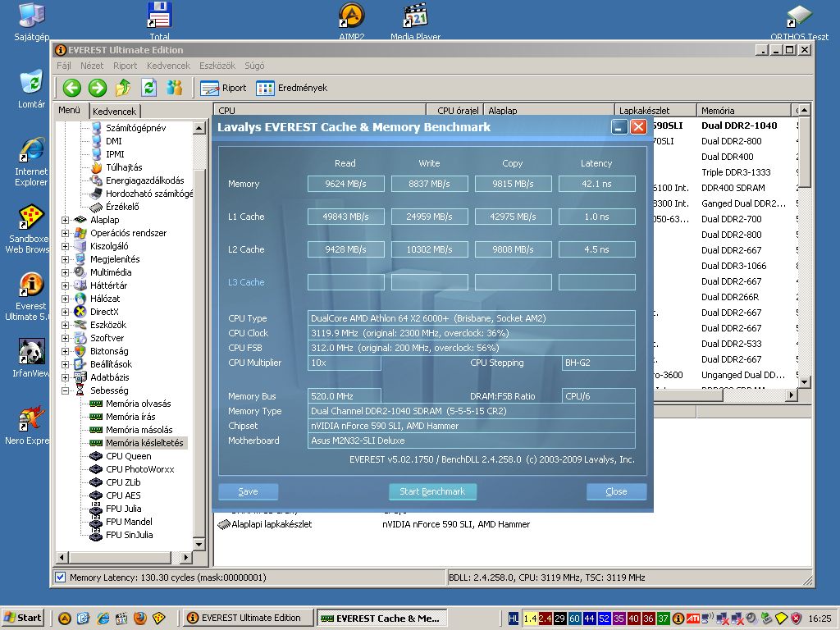Open the Súgó menu
Viewport: 840px width, 630px height.
pos(254,66)
